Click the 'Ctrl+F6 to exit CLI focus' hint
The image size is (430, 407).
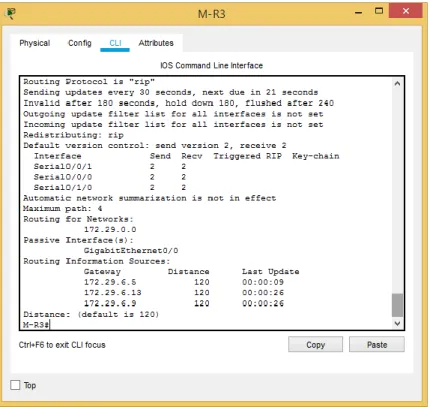click(x=62, y=345)
